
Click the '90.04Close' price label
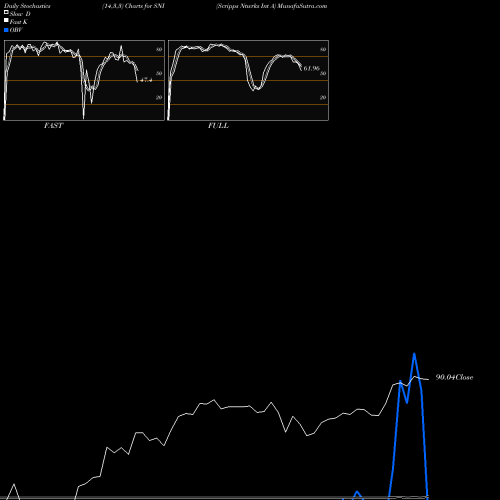click(454, 377)
